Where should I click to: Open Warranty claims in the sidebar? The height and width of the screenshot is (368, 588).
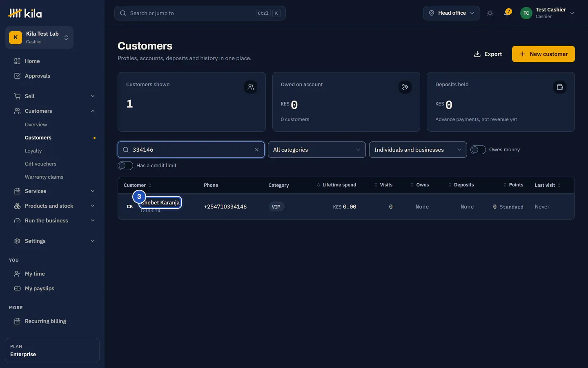(44, 177)
